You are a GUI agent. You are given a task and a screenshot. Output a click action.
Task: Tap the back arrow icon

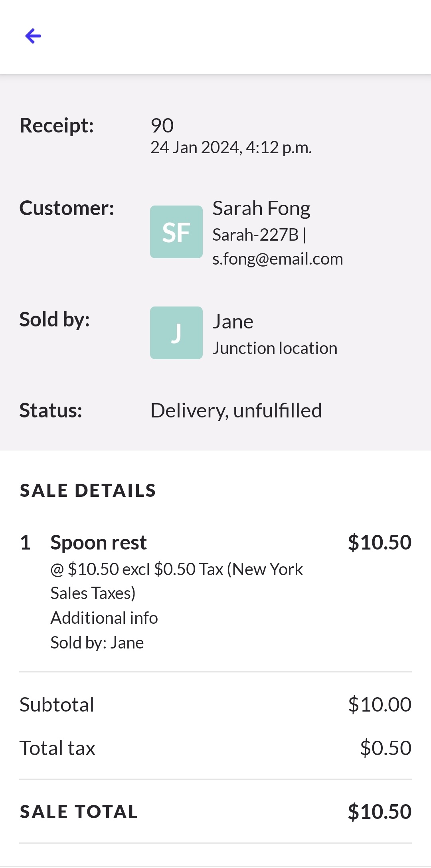33,36
